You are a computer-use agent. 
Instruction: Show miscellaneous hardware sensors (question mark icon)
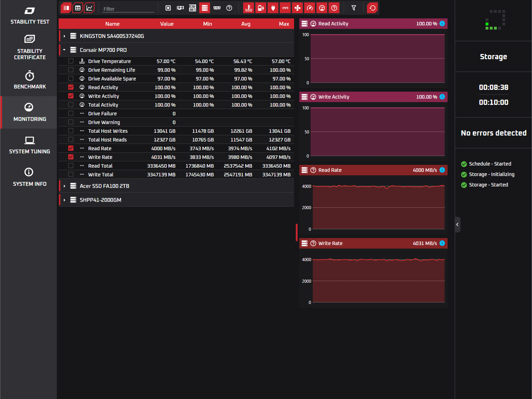pyautogui.click(x=229, y=8)
